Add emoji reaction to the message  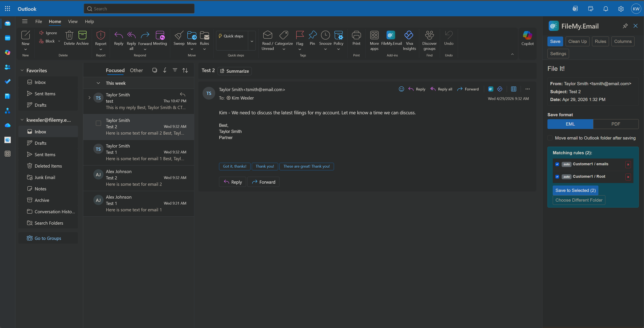(x=401, y=89)
